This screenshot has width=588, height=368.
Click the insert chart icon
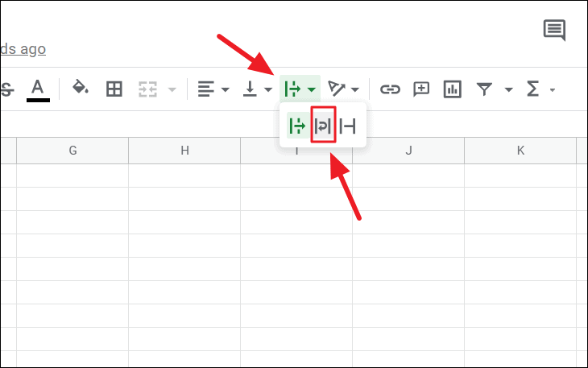(x=452, y=89)
